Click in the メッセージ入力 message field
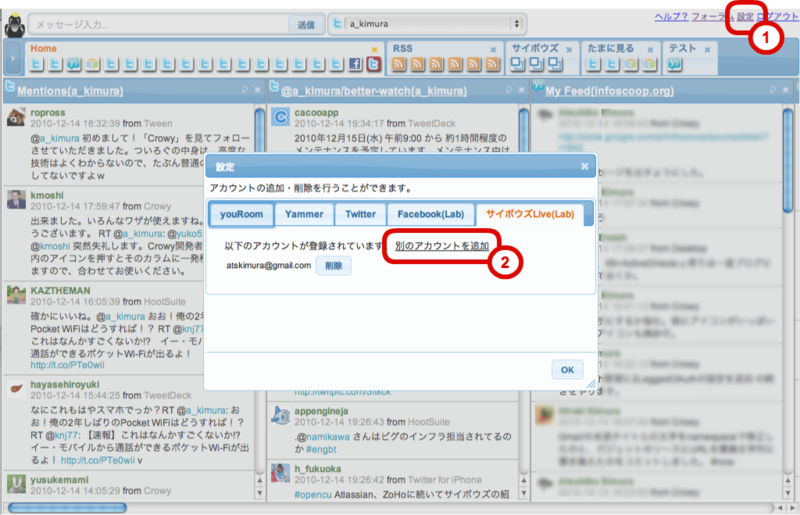 (159, 24)
